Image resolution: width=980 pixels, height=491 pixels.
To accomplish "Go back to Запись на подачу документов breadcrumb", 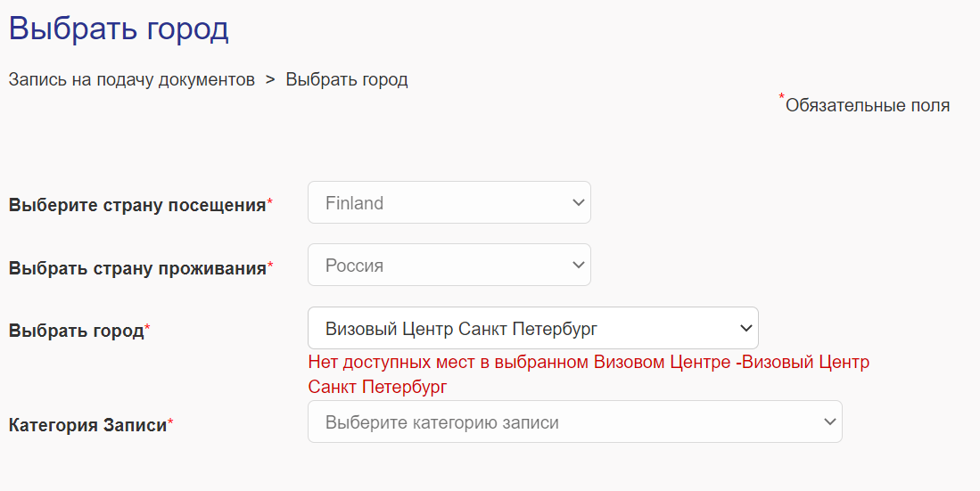I will [x=132, y=79].
